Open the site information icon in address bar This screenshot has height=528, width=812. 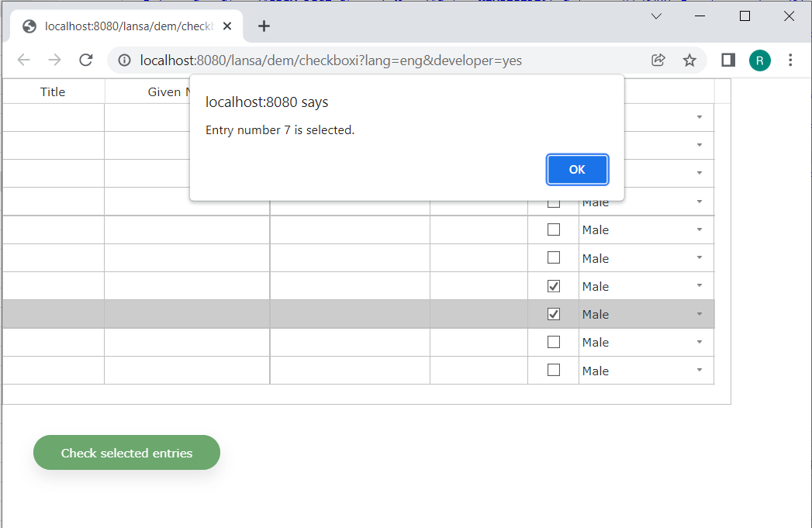pos(123,60)
